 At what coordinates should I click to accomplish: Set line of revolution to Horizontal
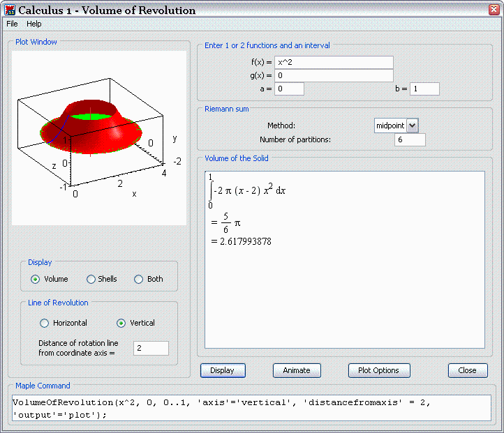[45, 323]
